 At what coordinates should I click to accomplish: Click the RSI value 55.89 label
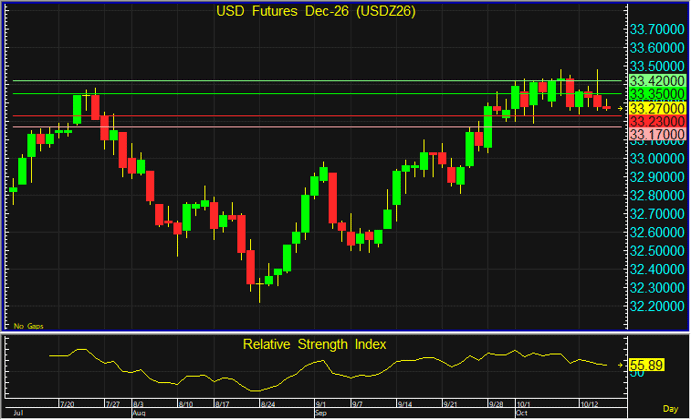646,365
